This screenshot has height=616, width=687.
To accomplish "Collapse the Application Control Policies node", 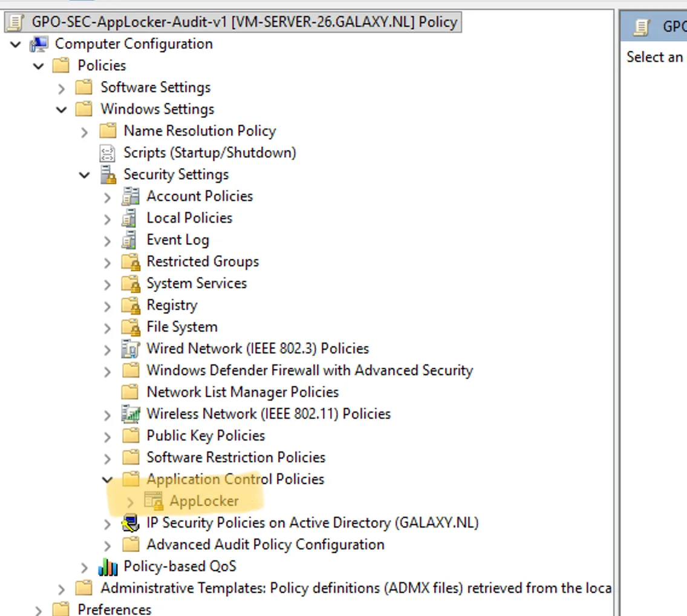I will click(x=108, y=480).
